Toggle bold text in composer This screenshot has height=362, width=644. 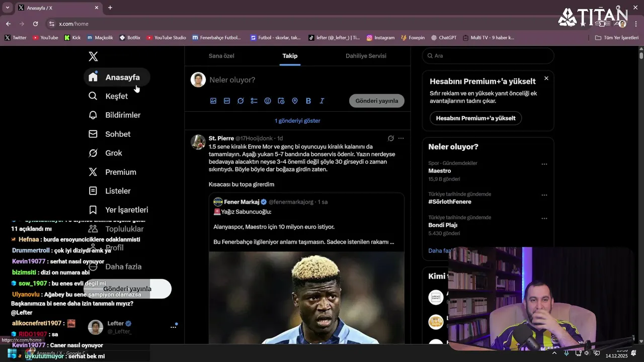(x=308, y=101)
